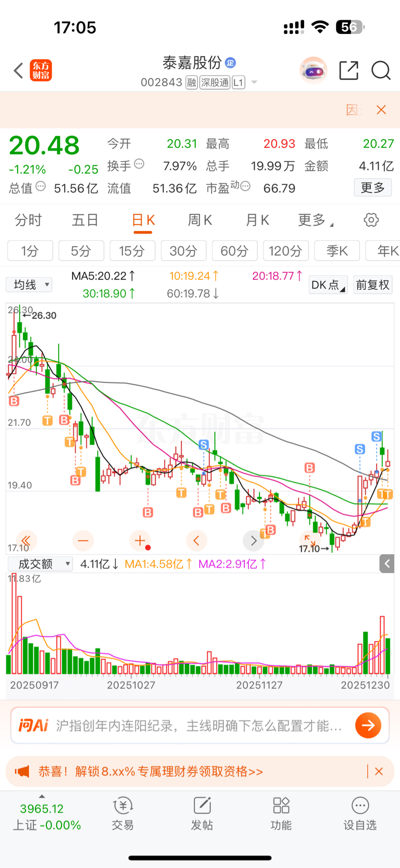Tap the 深股通 tag under the stock name
This screenshot has width=400, height=868.
pyautogui.click(x=215, y=82)
